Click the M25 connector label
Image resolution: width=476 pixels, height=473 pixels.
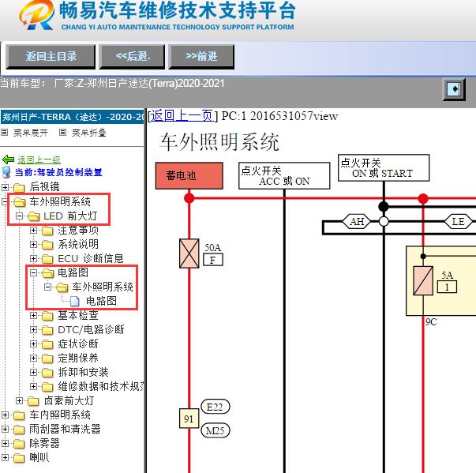216,430
